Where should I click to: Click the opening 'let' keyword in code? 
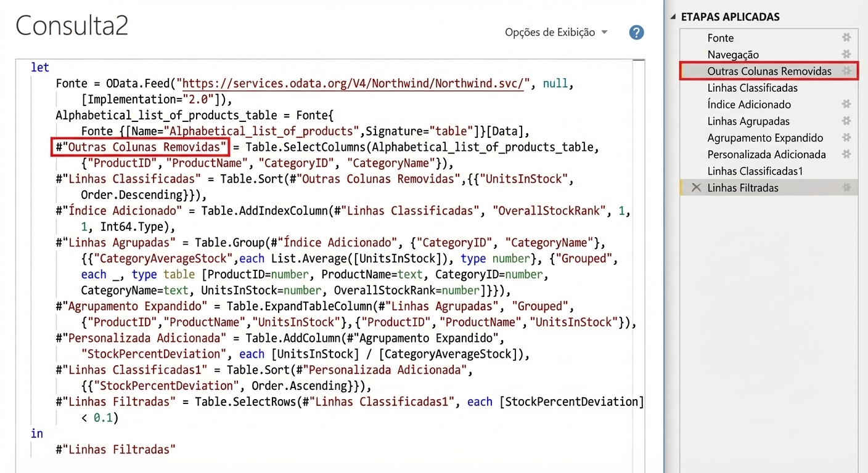point(40,67)
